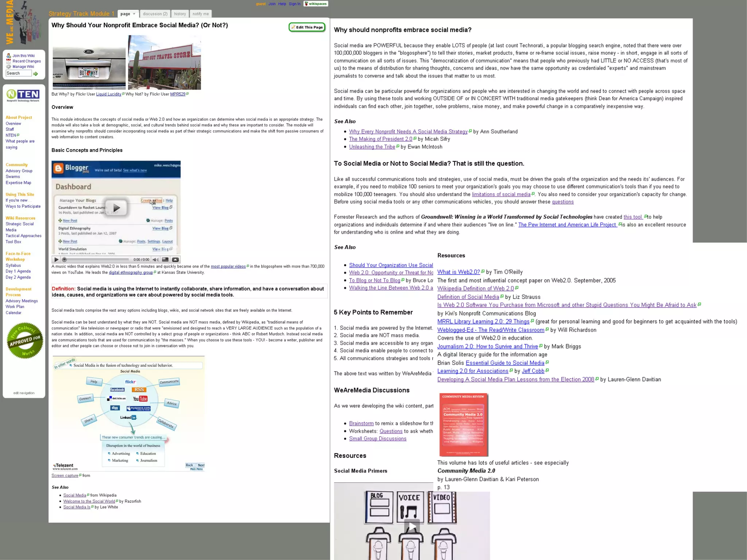Image resolution: width=747 pixels, height=560 pixels.
Task: Click into the Search input field
Action: [x=19, y=73]
